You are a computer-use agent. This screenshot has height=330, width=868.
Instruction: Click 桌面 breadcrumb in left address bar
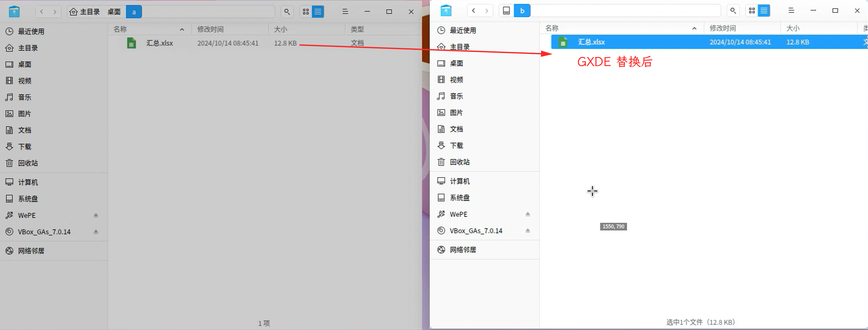(x=114, y=12)
